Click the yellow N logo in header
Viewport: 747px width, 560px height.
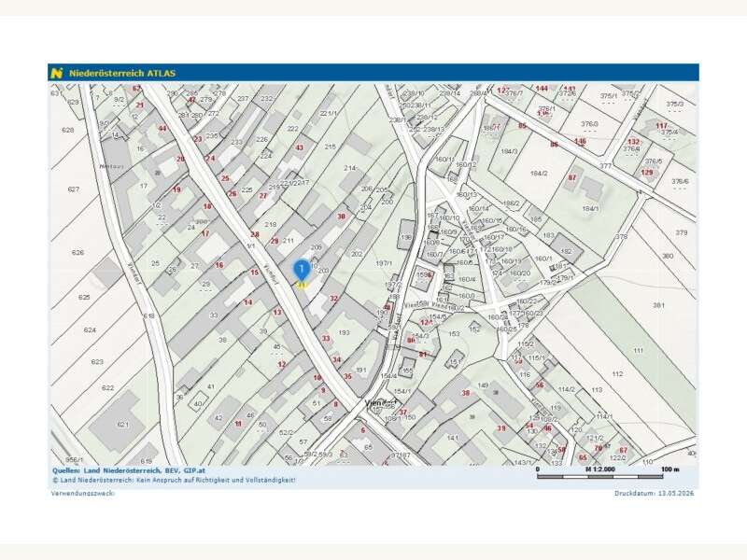57,74
